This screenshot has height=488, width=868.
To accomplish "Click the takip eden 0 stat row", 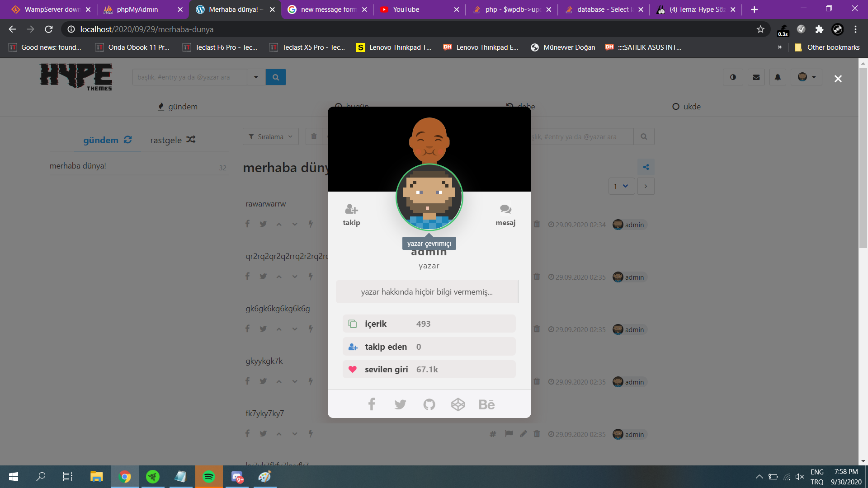I will pos(429,347).
